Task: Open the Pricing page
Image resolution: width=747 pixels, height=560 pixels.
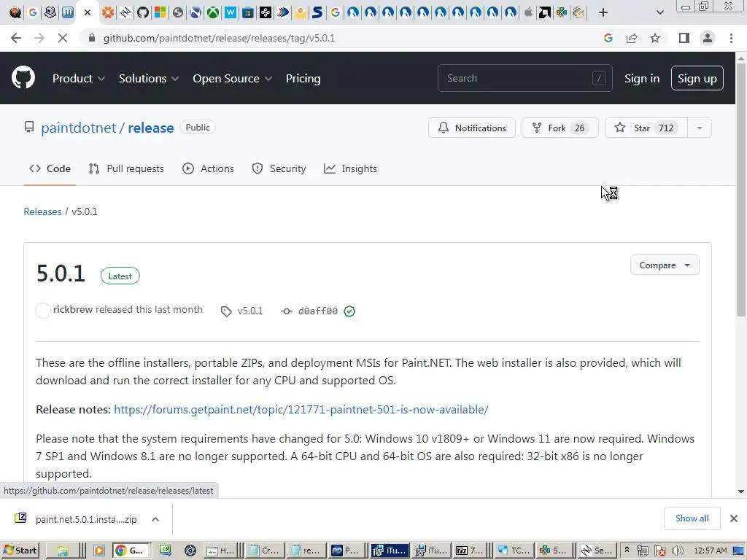Action: 303,78
